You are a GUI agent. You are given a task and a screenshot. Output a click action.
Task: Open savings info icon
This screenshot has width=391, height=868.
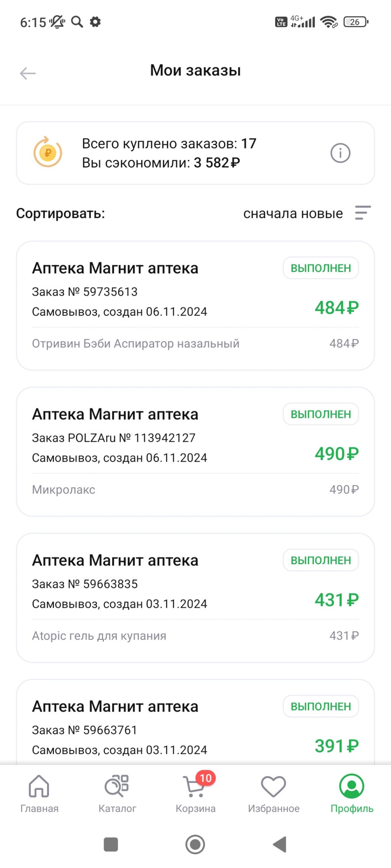tap(340, 153)
